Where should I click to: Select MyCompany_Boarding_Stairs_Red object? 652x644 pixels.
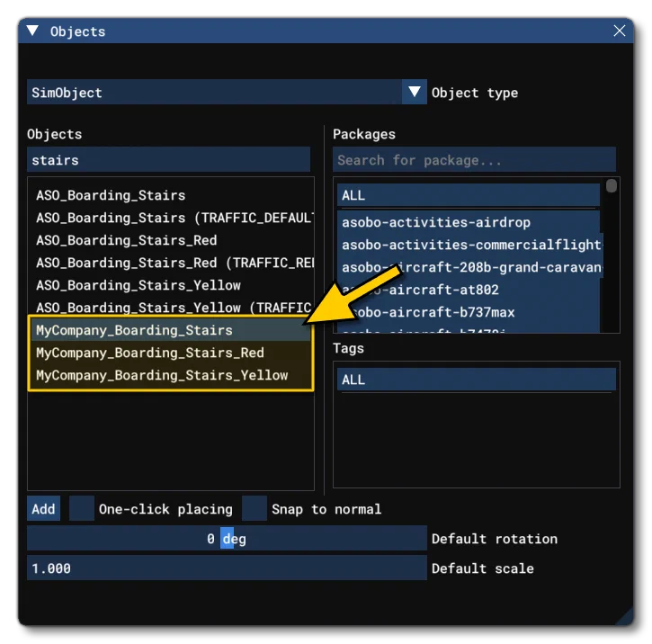171,353
